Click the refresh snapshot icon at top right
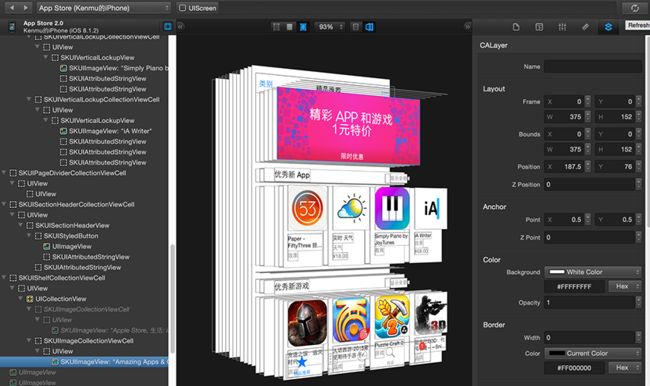Screen dimensions: 650x386 pos(635,8)
